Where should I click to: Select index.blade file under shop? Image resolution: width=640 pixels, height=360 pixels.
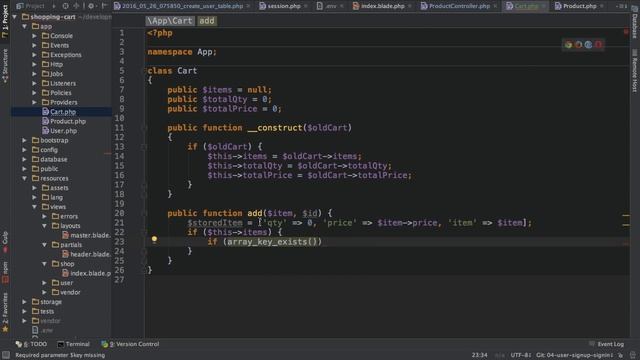86,273
